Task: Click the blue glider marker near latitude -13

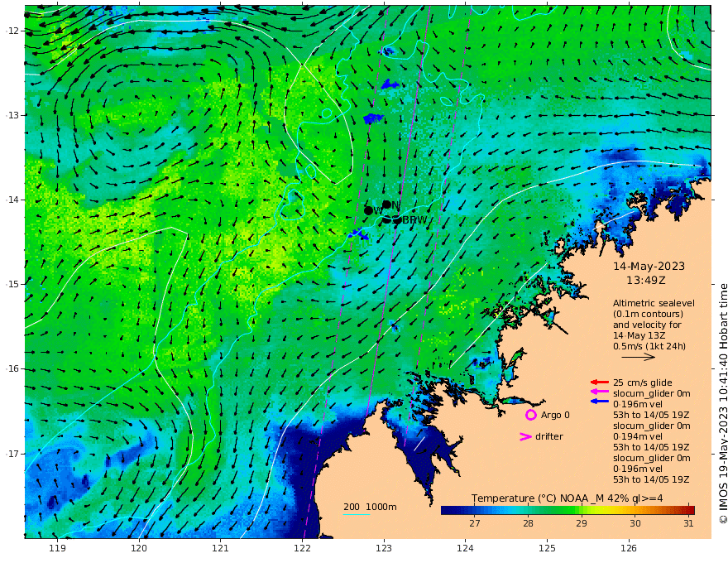Action: [373, 118]
